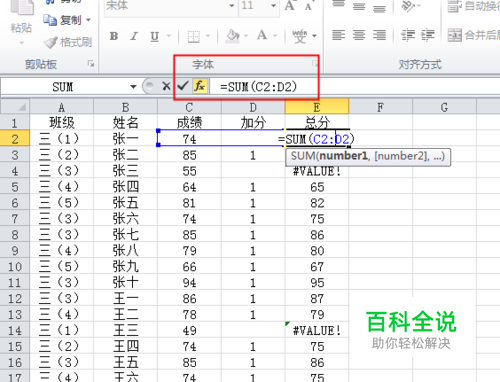Image resolution: width=500 pixels, height=382 pixels.
Task: Click the name cell 张五
Action: coord(125,203)
